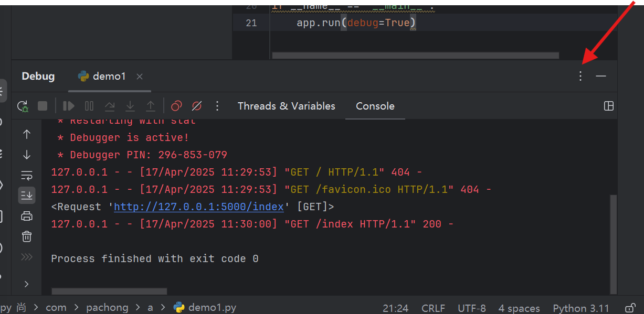The image size is (644, 314).
Task: Print the console output
Action: (26, 215)
